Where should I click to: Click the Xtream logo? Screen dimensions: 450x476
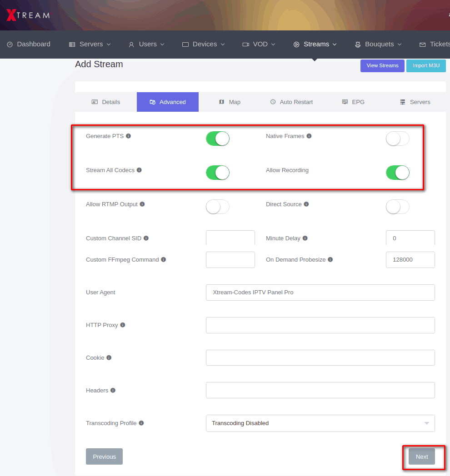27,15
